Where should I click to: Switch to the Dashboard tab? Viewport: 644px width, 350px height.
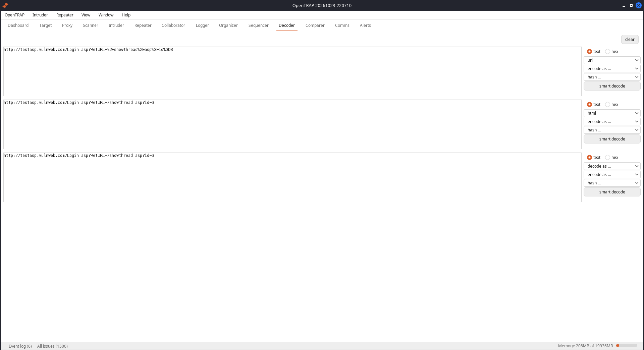pos(18,25)
